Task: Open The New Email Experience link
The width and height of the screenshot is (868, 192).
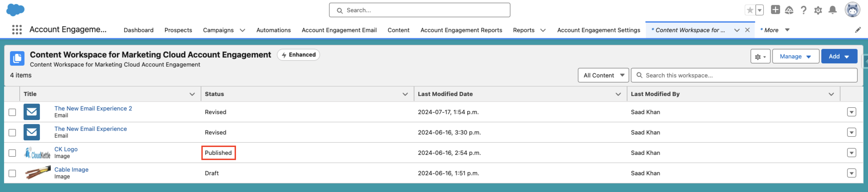Action: click(91, 129)
